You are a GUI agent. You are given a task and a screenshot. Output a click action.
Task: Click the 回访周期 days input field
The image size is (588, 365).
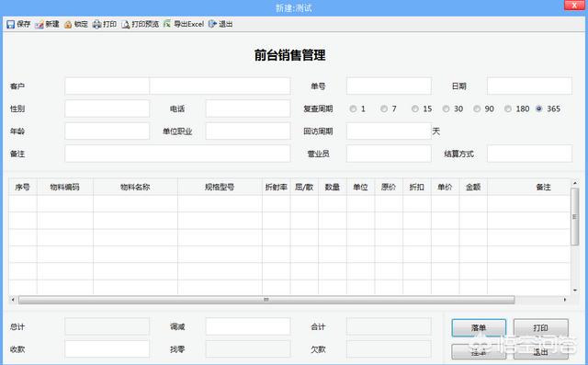tap(389, 131)
